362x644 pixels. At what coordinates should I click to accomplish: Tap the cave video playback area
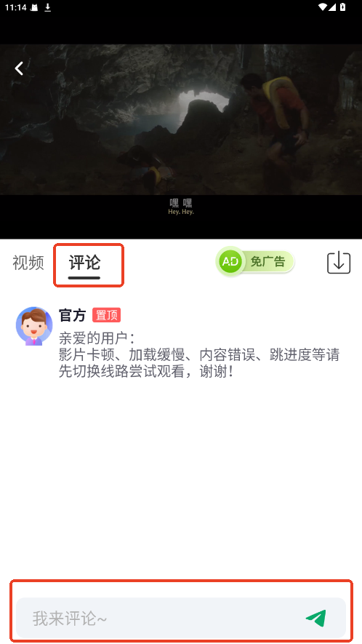pos(181,119)
